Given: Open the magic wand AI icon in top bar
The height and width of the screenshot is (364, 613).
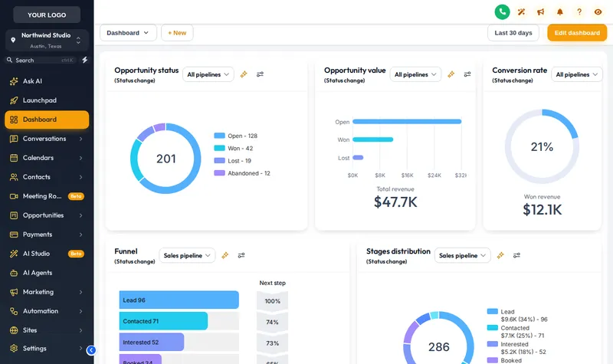Looking at the screenshot, I should [521, 12].
